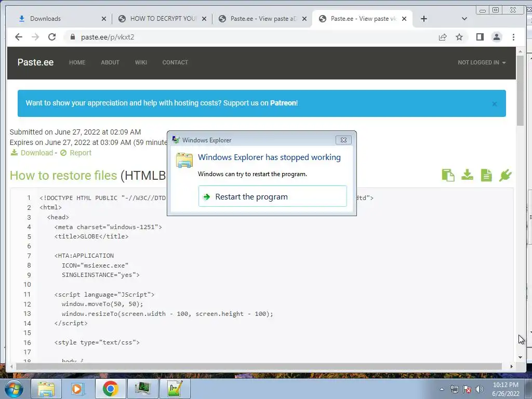Close the HOW TO DECRYPT tab
532x399 pixels.
pos(204,19)
